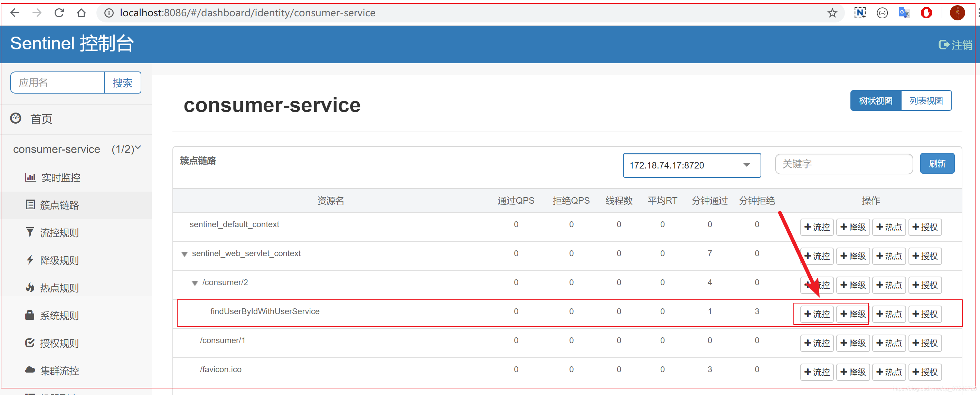The image size is (980, 395).
Task: Open 降级规则 in sidebar
Action: [x=59, y=260]
